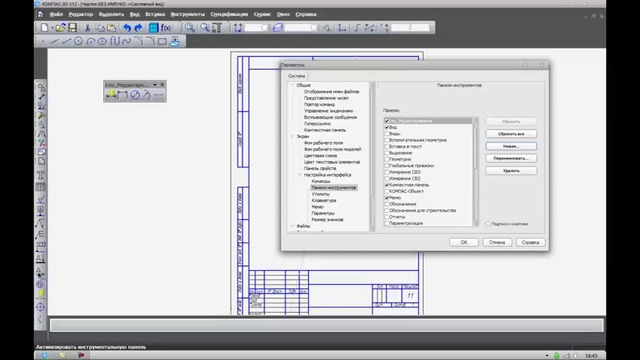Open dropdown arrow next to New document icon
This screenshot has height=360, width=640.
(52, 28)
